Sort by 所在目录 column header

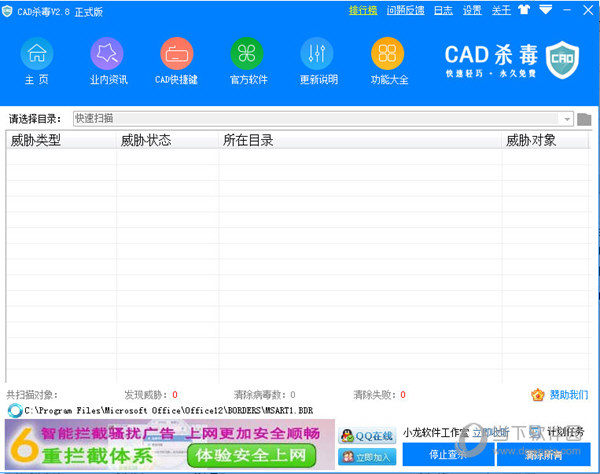click(360, 140)
